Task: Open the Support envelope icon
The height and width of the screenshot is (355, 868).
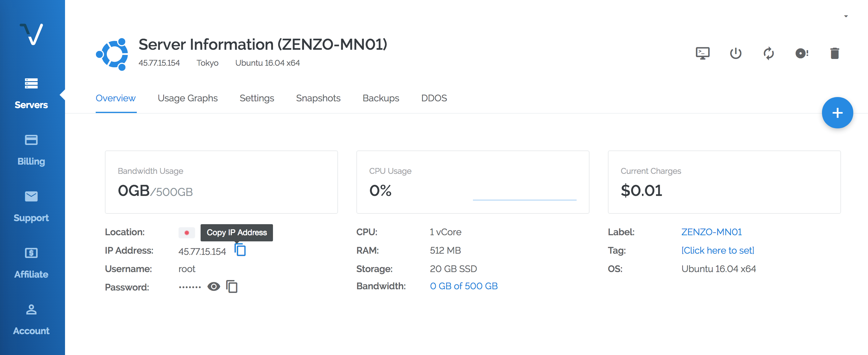Action: point(31,196)
